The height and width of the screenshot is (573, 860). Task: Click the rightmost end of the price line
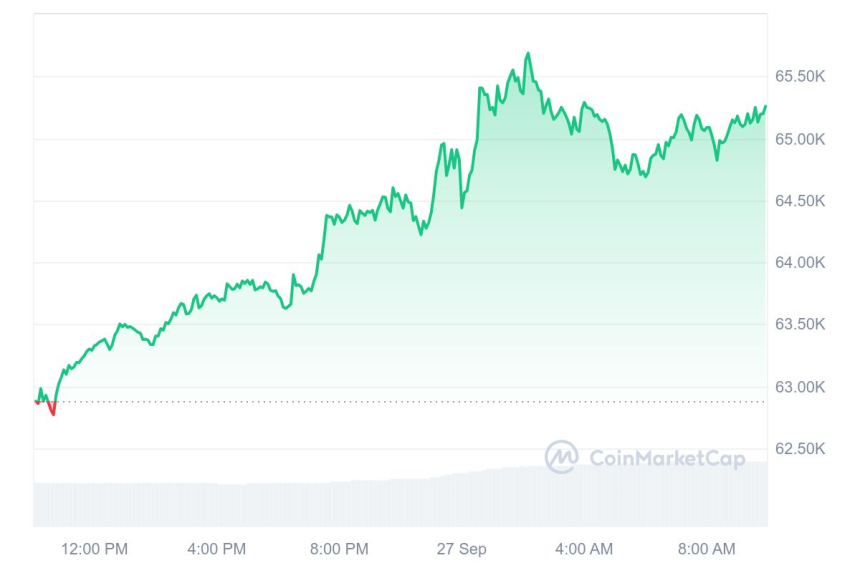(765, 106)
